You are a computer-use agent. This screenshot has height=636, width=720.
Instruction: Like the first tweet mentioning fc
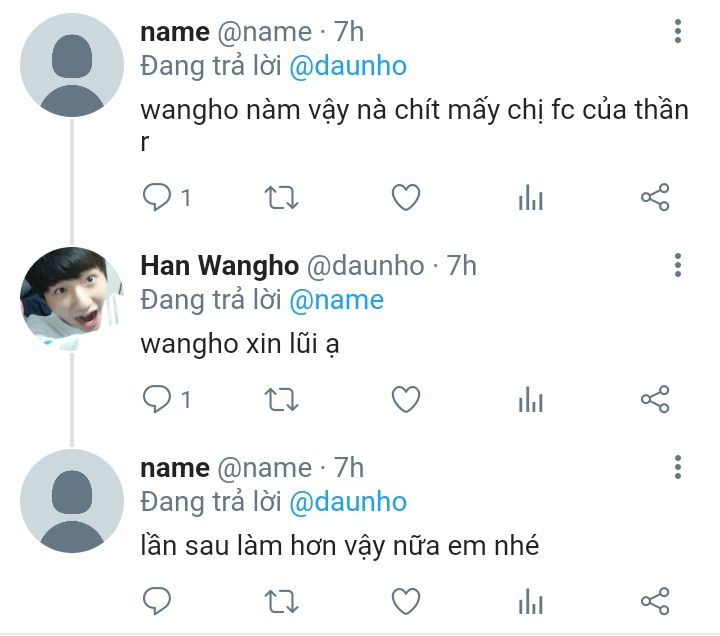pos(406,197)
